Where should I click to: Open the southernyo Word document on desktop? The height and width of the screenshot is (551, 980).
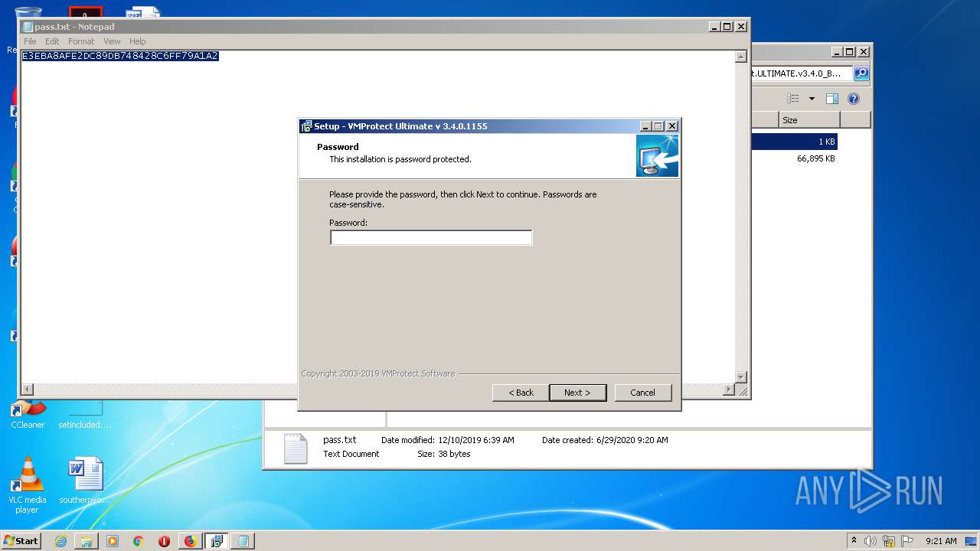click(85, 481)
